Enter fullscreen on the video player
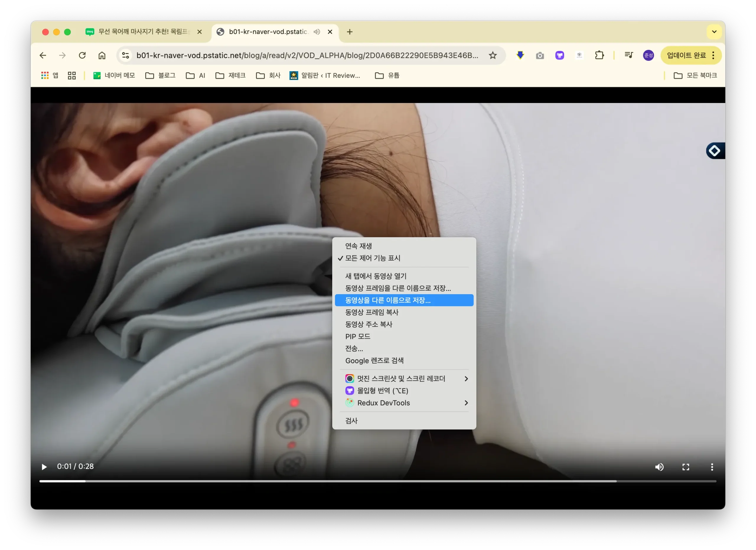The height and width of the screenshot is (550, 756). [x=686, y=467]
